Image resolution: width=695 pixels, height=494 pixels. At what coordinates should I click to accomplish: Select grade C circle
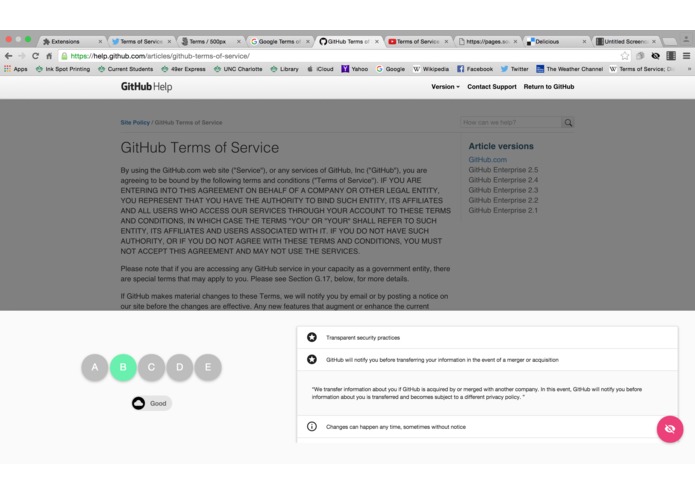point(151,367)
